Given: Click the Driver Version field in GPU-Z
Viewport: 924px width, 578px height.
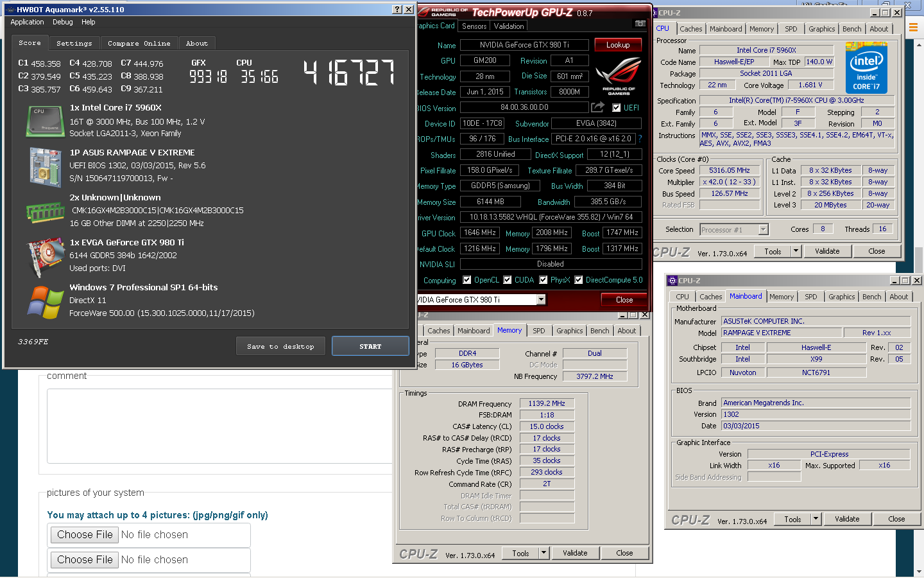Looking at the screenshot, I should (551, 217).
